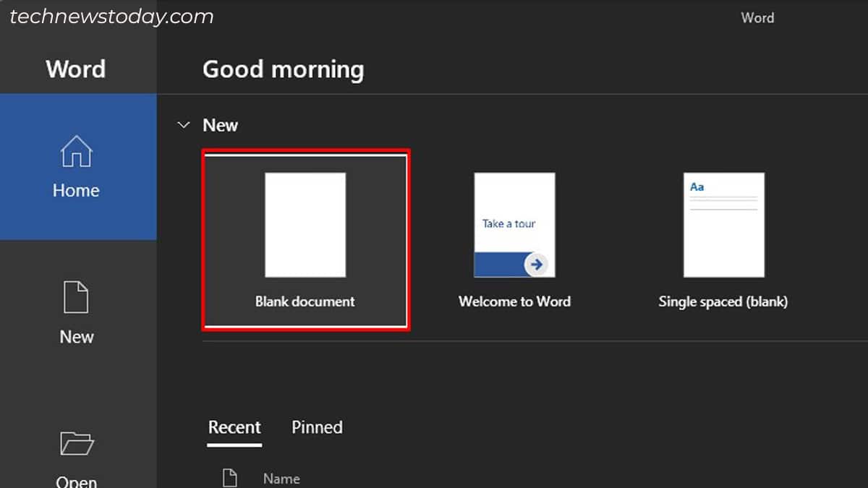Screen dimensions: 868x488
Task: Collapse the New templates section
Action: click(x=184, y=124)
